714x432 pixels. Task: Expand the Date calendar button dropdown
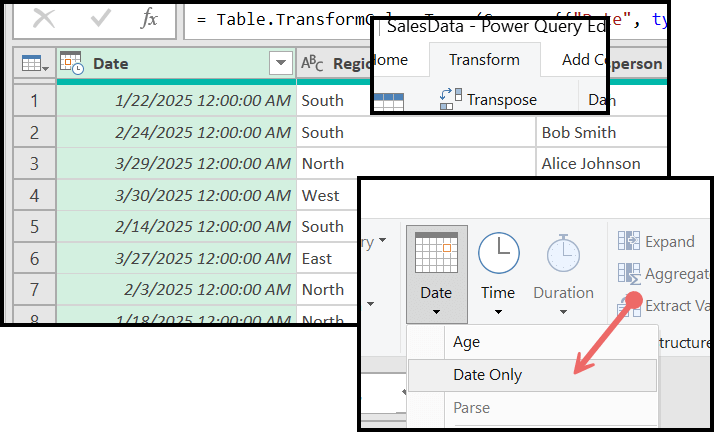tap(435, 311)
